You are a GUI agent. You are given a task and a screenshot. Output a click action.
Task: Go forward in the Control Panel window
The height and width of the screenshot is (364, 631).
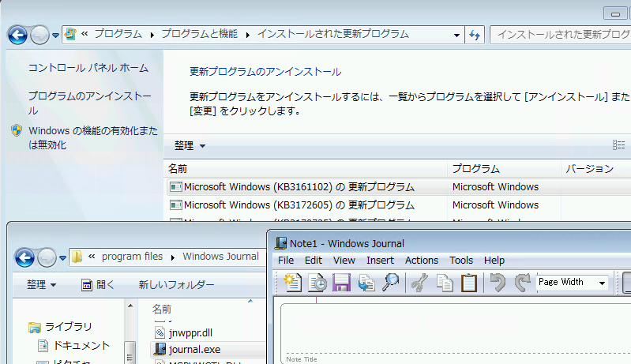tap(39, 35)
